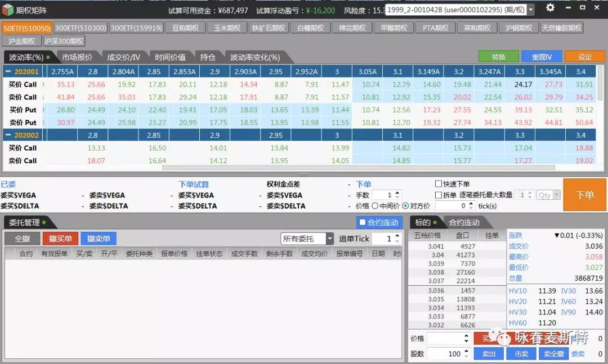Click the blue 市卖 button

point(521,353)
